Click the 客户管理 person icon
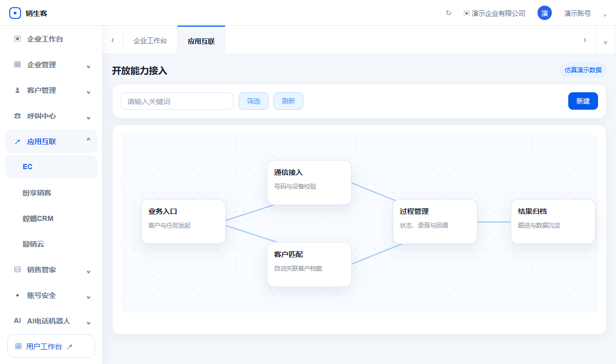The image size is (616, 364). [17, 90]
